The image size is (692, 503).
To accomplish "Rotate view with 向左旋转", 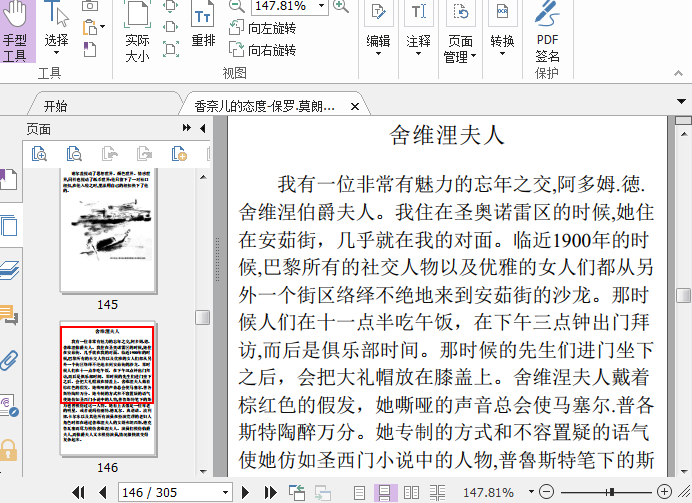I will point(263,28).
